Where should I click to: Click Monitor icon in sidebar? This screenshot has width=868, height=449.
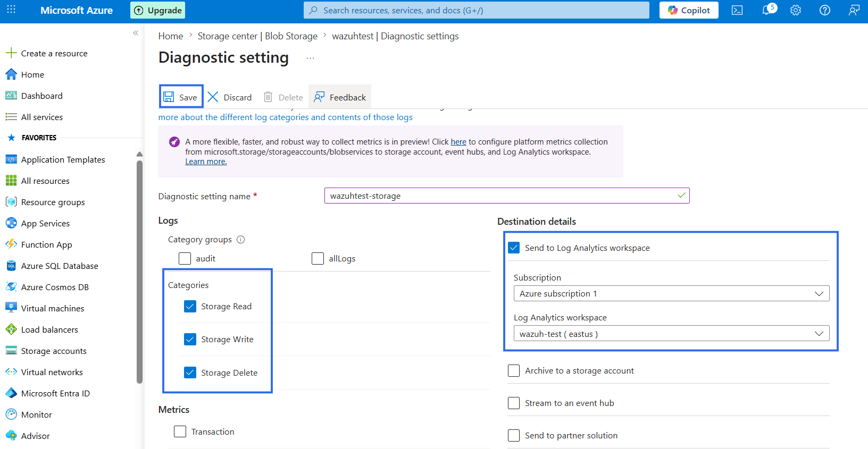(11, 414)
